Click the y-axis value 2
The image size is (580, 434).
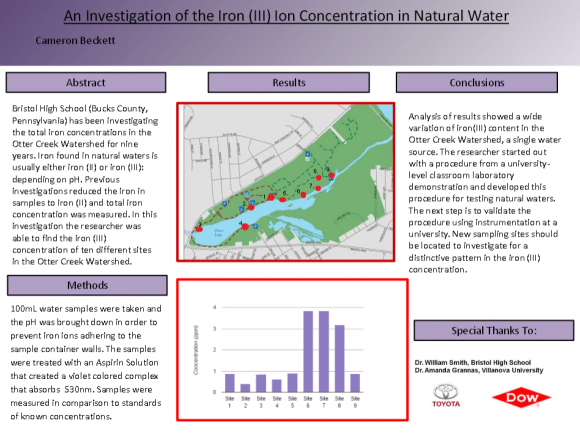click(x=215, y=350)
